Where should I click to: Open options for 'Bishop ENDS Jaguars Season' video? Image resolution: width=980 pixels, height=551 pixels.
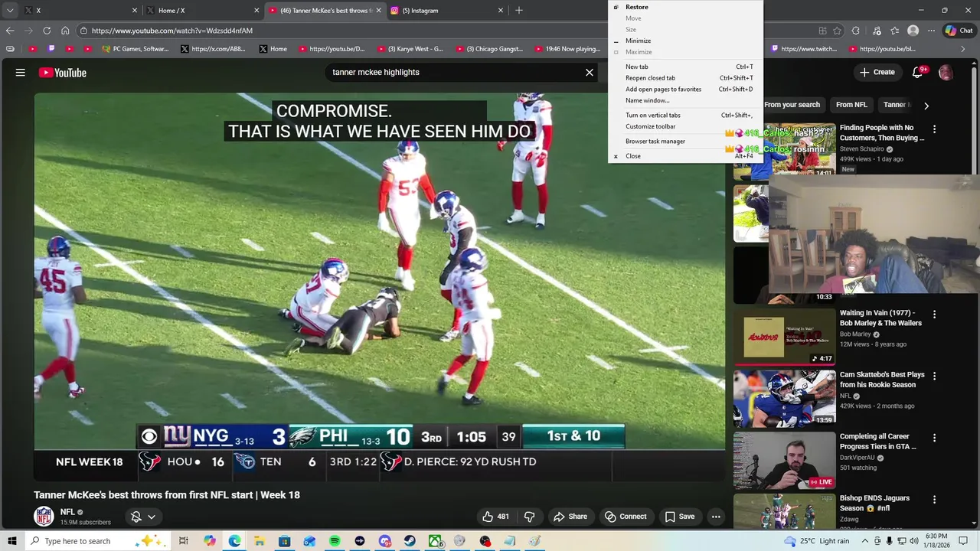point(934,499)
